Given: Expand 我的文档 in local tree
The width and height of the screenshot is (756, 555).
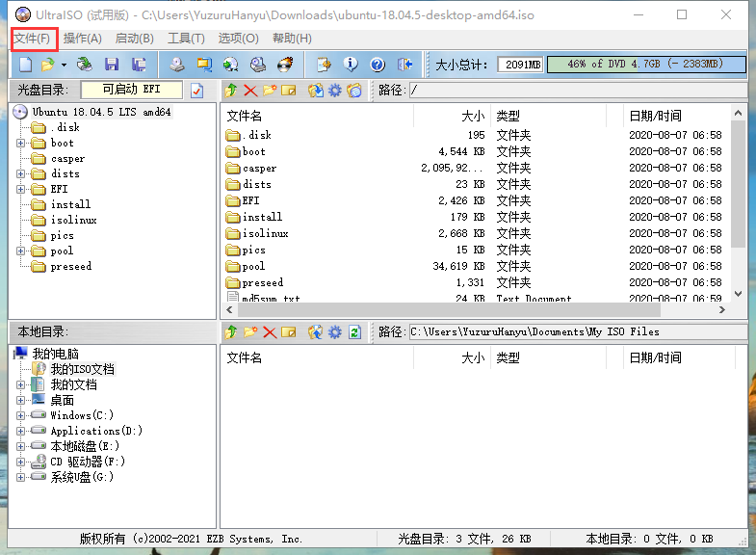Looking at the screenshot, I should tap(20, 384).
